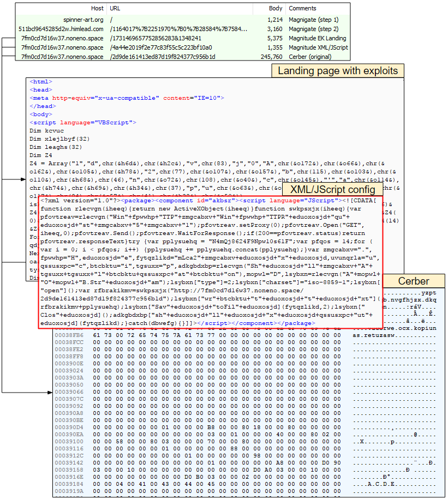Select the 511bcl9645285d2w.himlead.com host cell

click(x=61, y=29)
